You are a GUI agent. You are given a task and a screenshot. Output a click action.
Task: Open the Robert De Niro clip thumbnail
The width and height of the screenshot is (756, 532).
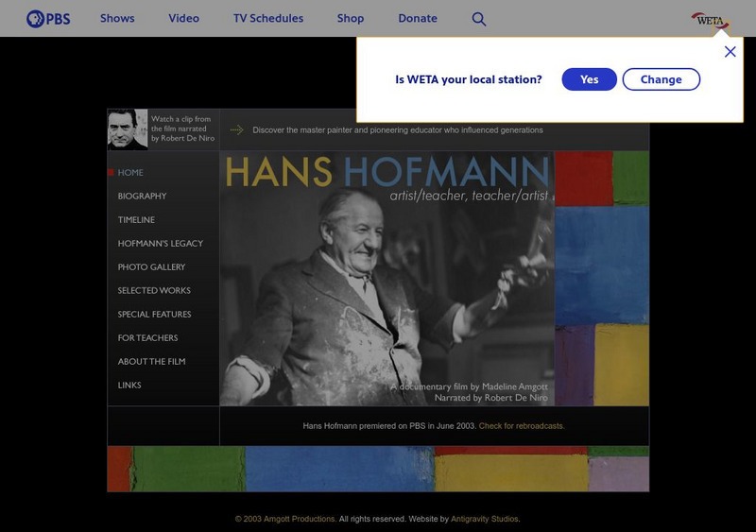(128, 129)
